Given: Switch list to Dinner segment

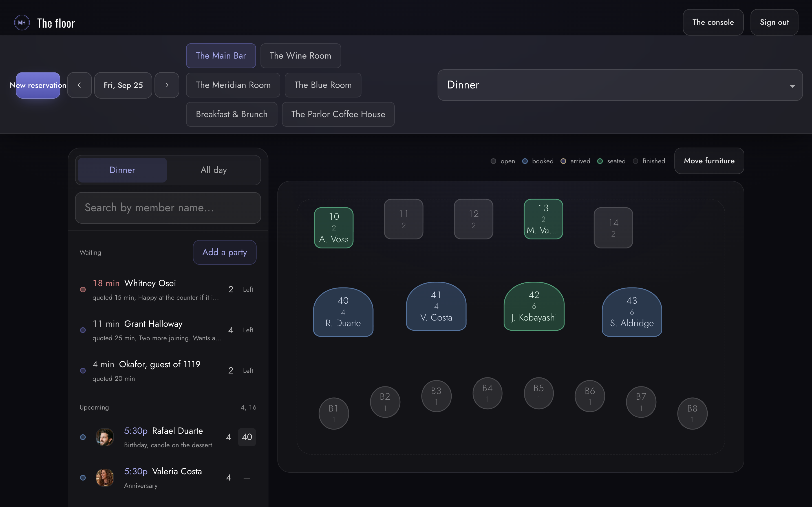Looking at the screenshot, I should click(122, 170).
